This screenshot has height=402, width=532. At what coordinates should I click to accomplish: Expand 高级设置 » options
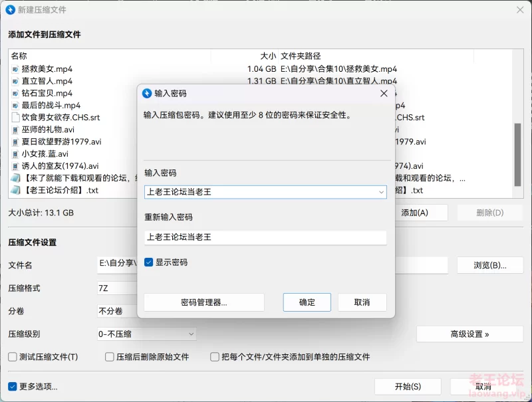[469, 334]
